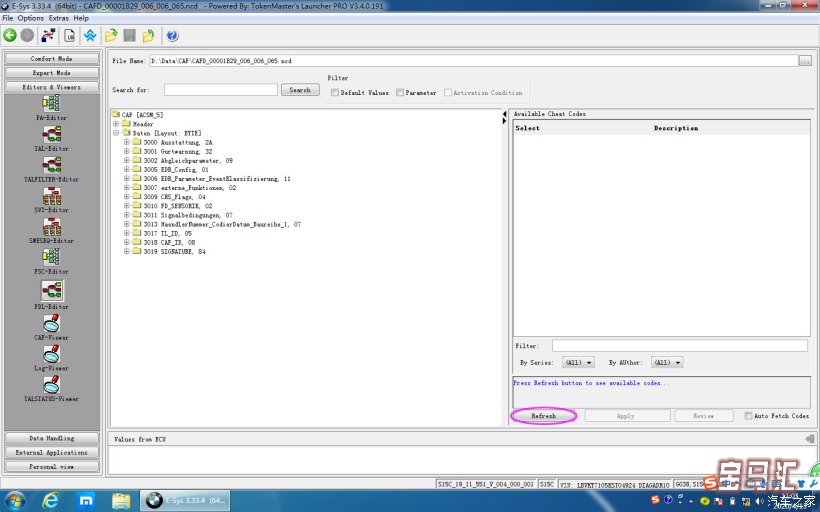Click the gray floppy-disk save toolbar icon
This screenshot has height=512, width=820.
coord(130,36)
